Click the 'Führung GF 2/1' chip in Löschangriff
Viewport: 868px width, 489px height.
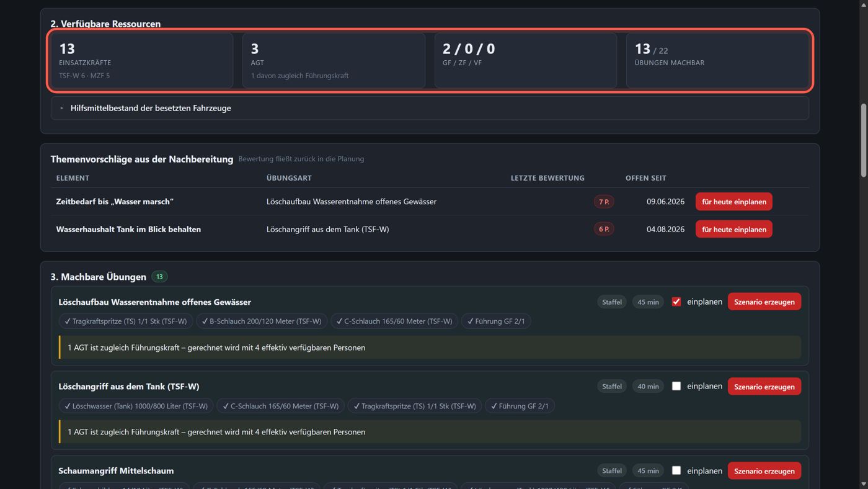(x=520, y=406)
